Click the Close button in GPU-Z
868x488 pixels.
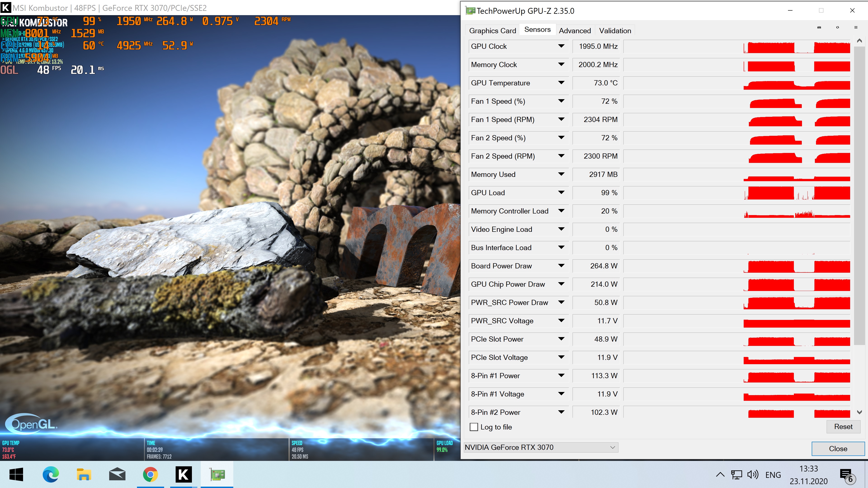[x=838, y=449]
